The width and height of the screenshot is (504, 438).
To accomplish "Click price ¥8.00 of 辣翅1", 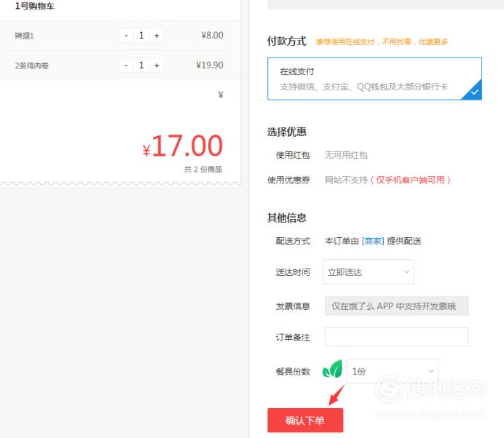I will pos(212,36).
